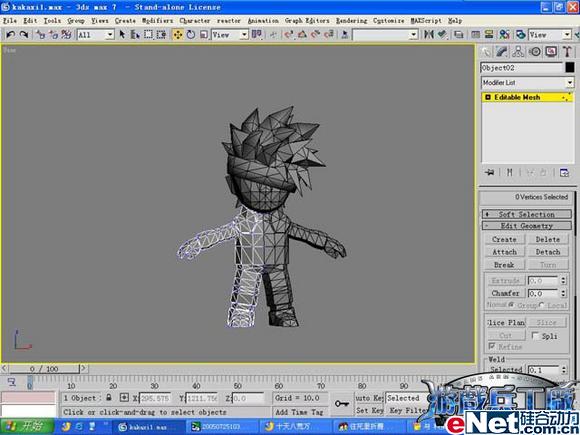Activate the Select and Scale tool
Image resolution: width=580 pixels, height=435 pixels.
pos(203,35)
